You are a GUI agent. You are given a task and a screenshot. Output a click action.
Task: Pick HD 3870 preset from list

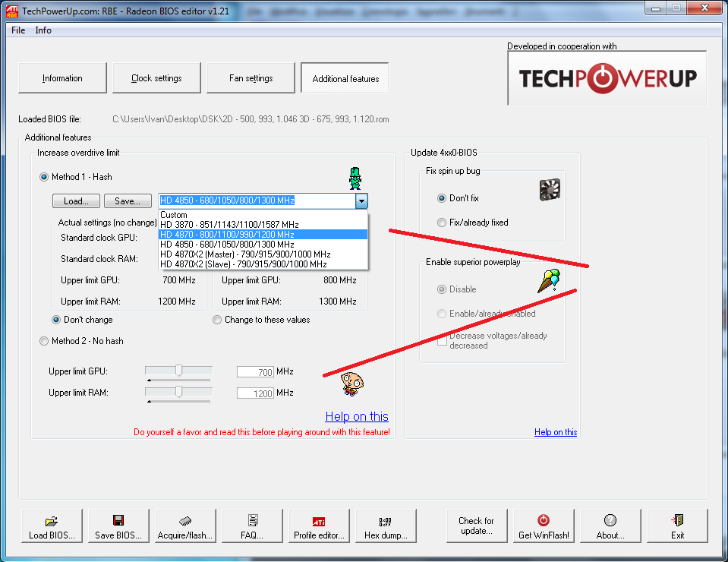(229, 225)
